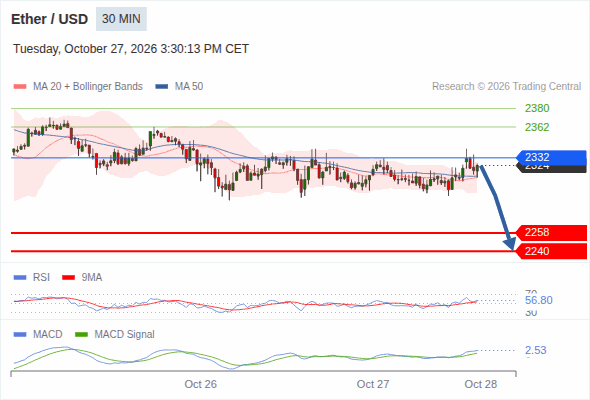Click the RSI blue legend swatch

(20, 278)
